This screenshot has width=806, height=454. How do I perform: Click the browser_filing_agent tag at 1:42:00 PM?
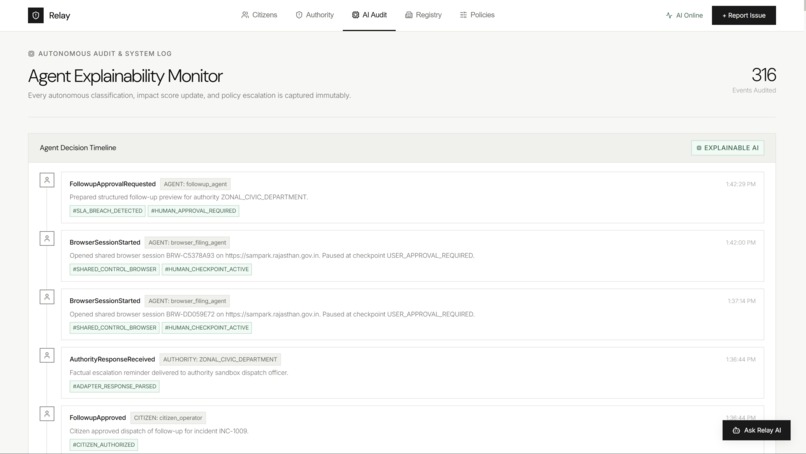pyautogui.click(x=187, y=243)
